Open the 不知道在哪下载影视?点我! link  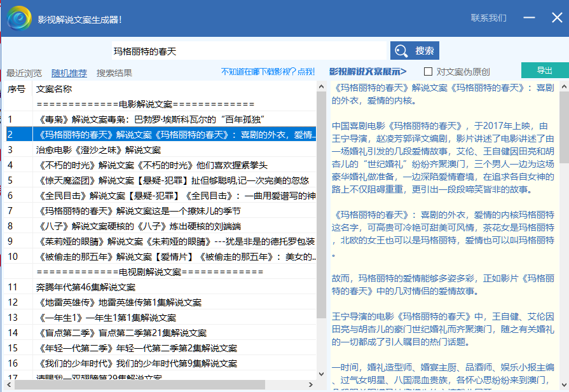[x=268, y=71]
